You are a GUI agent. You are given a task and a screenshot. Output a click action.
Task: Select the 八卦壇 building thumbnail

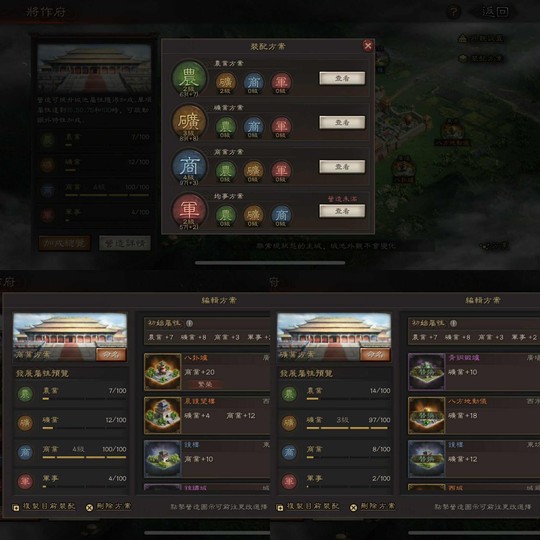click(163, 372)
